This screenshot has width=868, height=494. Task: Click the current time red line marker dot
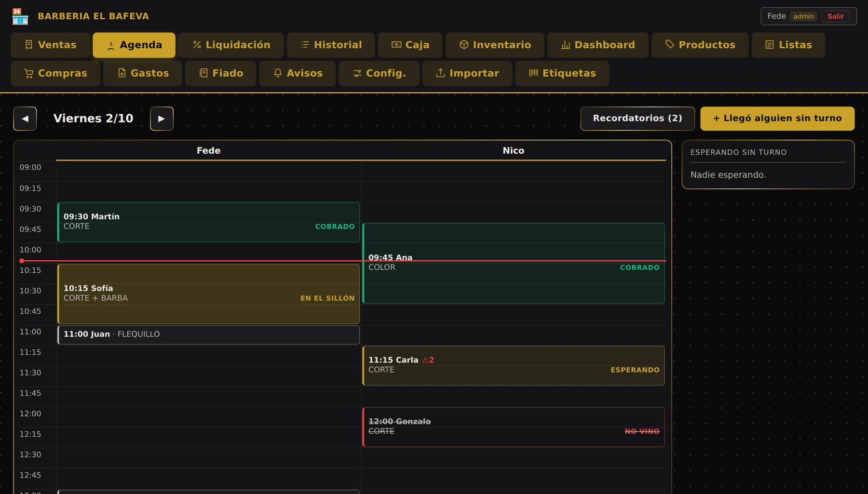(22, 261)
